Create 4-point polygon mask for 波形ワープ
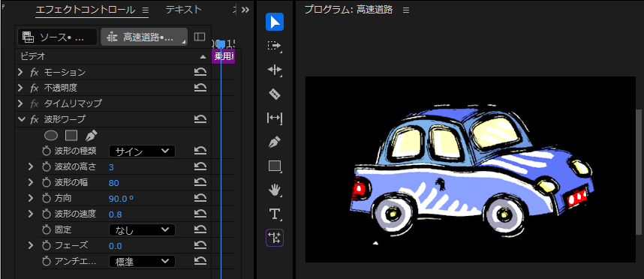Viewport: 644px width, 279px height. coord(71,136)
